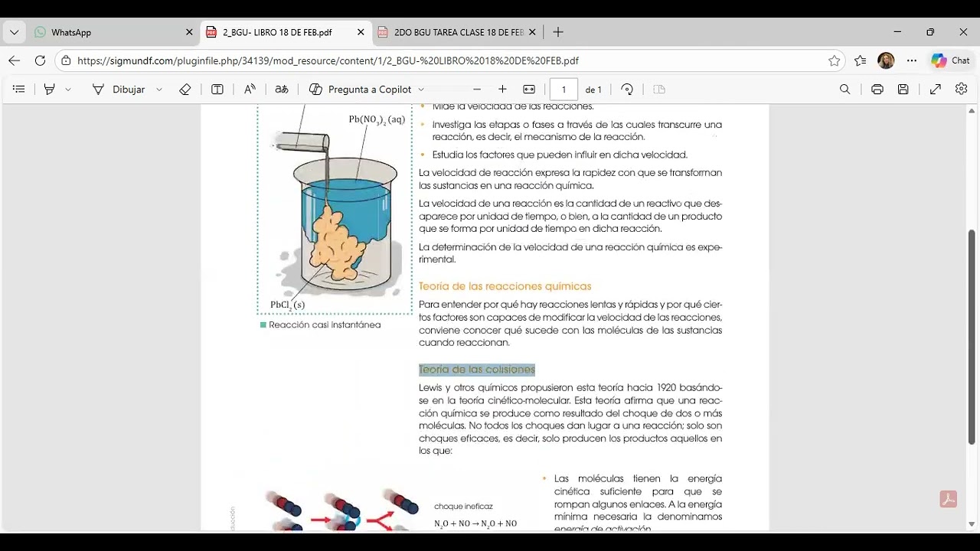Add a text box to PDF
980x551 pixels.
[x=217, y=90]
